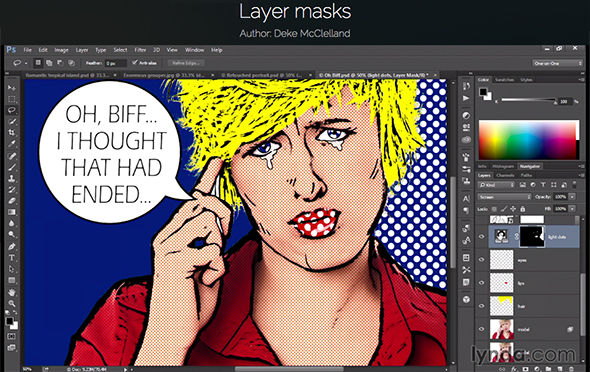
Task: Open the Window menu
Action: pyautogui.click(x=194, y=50)
